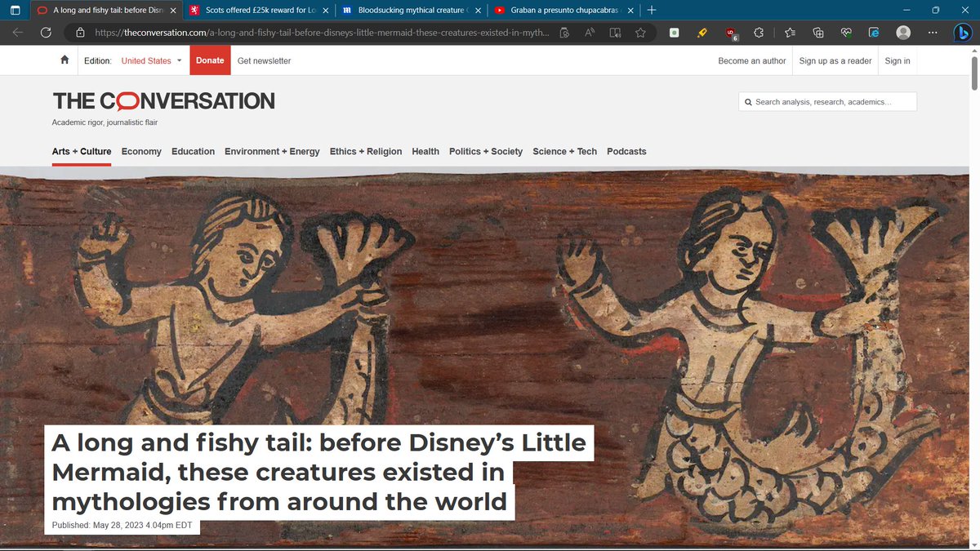Image resolution: width=980 pixels, height=551 pixels.
Task: Close the 'Bloodsucking mythical creature' tab
Action: click(478, 11)
